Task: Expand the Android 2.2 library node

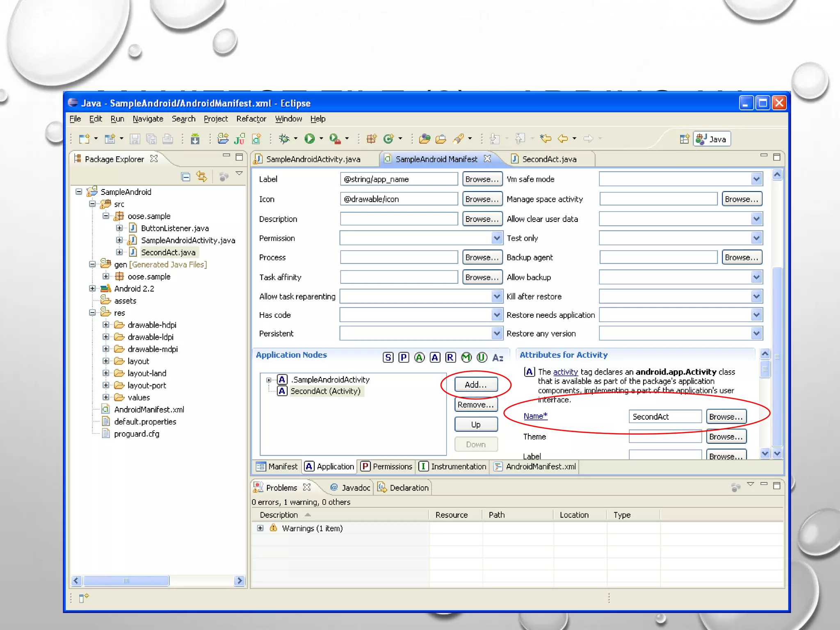Action: tap(92, 288)
